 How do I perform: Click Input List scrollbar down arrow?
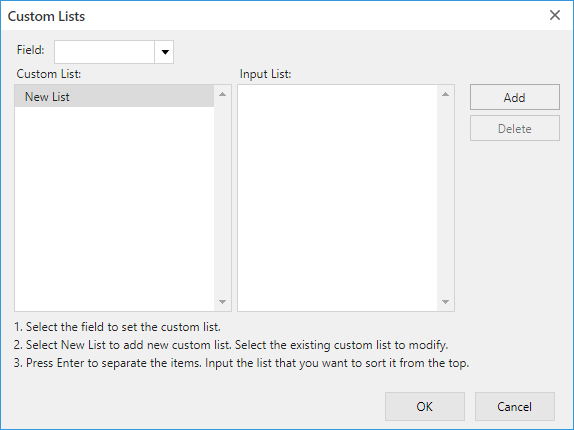(446, 302)
